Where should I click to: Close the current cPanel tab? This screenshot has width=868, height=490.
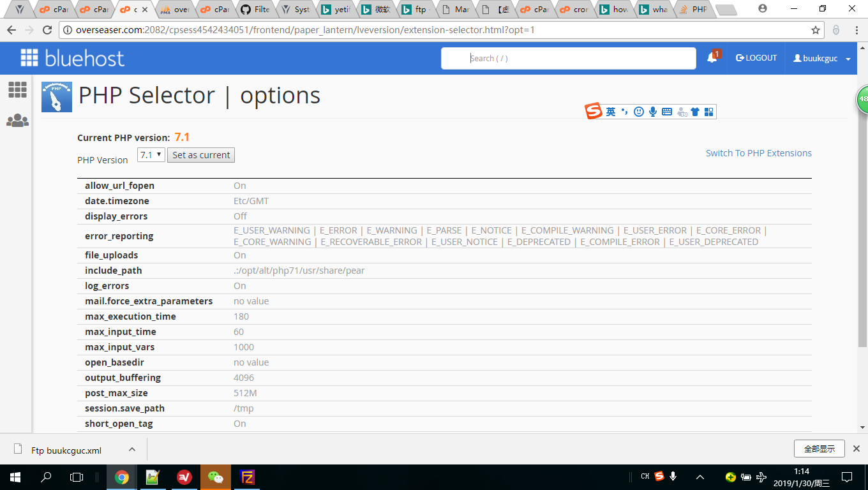click(x=145, y=10)
